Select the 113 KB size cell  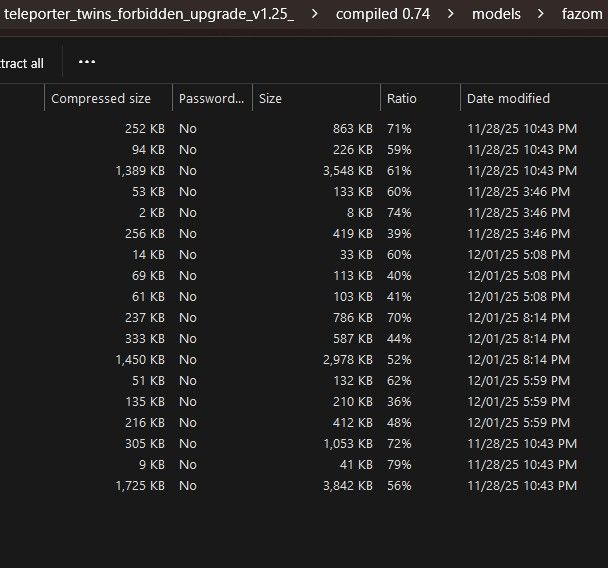click(x=353, y=276)
